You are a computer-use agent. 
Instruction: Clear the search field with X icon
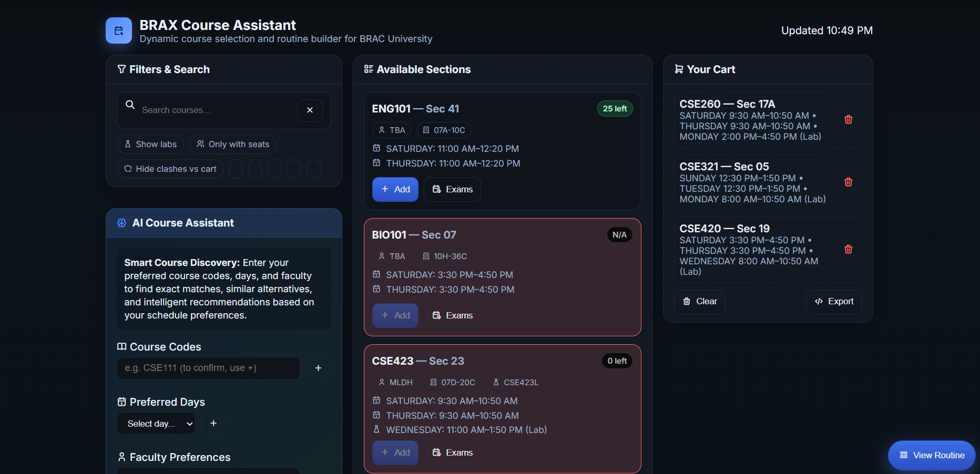310,110
